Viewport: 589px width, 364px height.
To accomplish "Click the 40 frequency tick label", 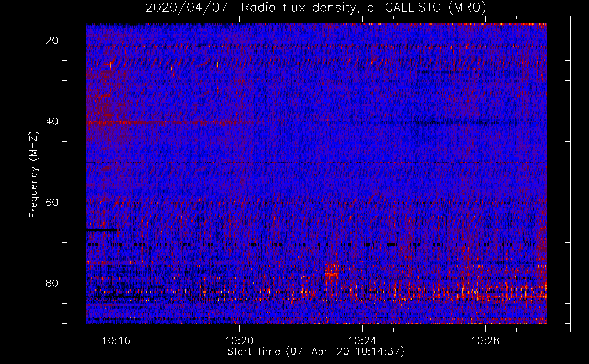I will pos(52,121).
